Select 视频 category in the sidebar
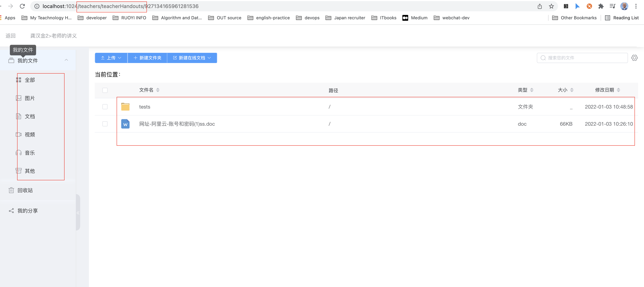The width and height of the screenshot is (644, 287). pos(30,135)
